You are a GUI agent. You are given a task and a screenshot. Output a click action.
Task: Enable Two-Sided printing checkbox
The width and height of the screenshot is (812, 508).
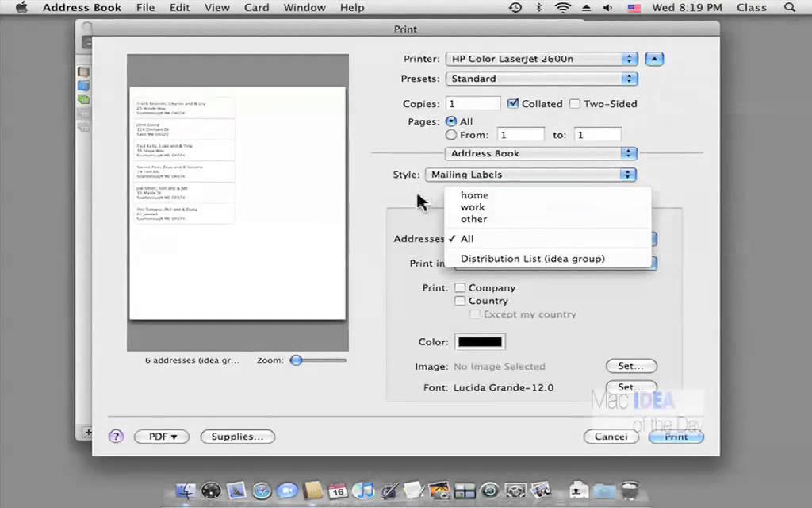(575, 104)
